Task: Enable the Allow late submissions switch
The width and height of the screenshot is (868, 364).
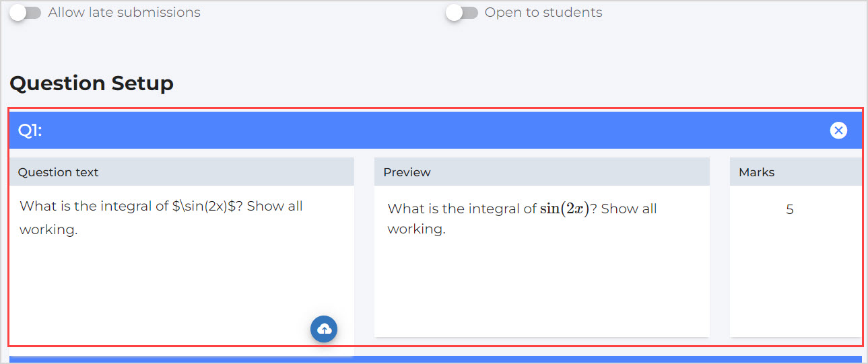Action: pyautogui.click(x=25, y=13)
